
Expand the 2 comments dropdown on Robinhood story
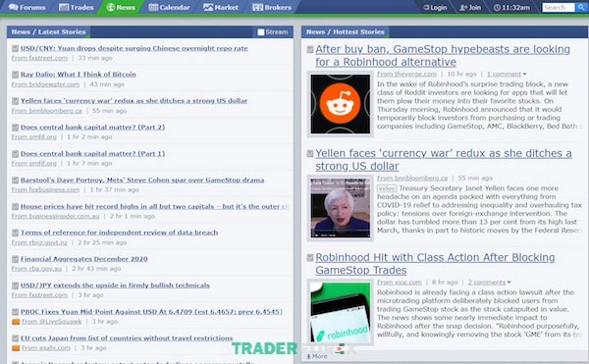[489, 283]
